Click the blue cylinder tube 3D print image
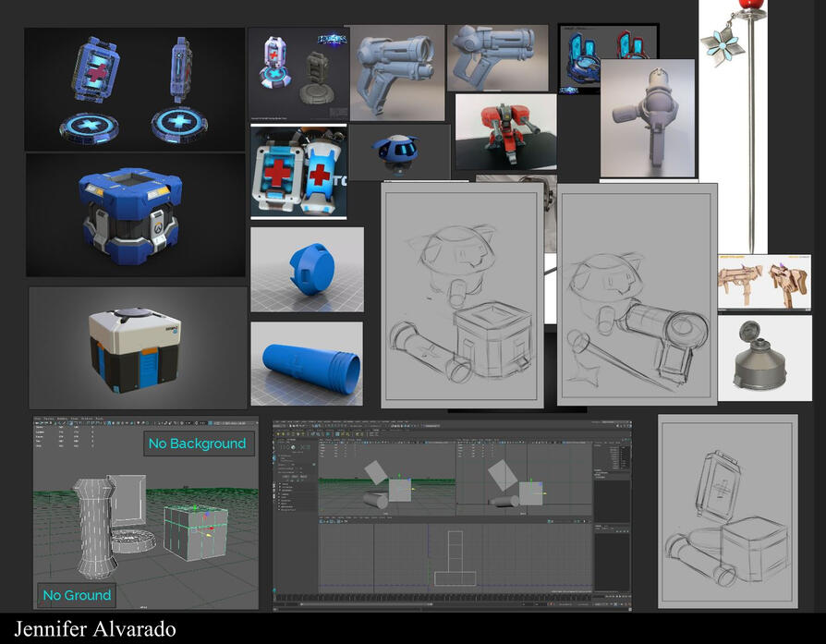This screenshot has width=826, height=644. pos(306,363)
